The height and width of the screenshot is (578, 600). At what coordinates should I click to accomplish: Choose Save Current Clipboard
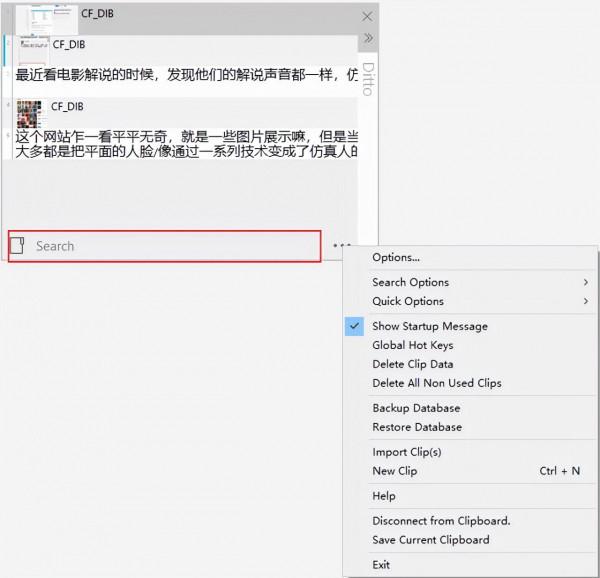pyautogui.click(x=470, y=540)
